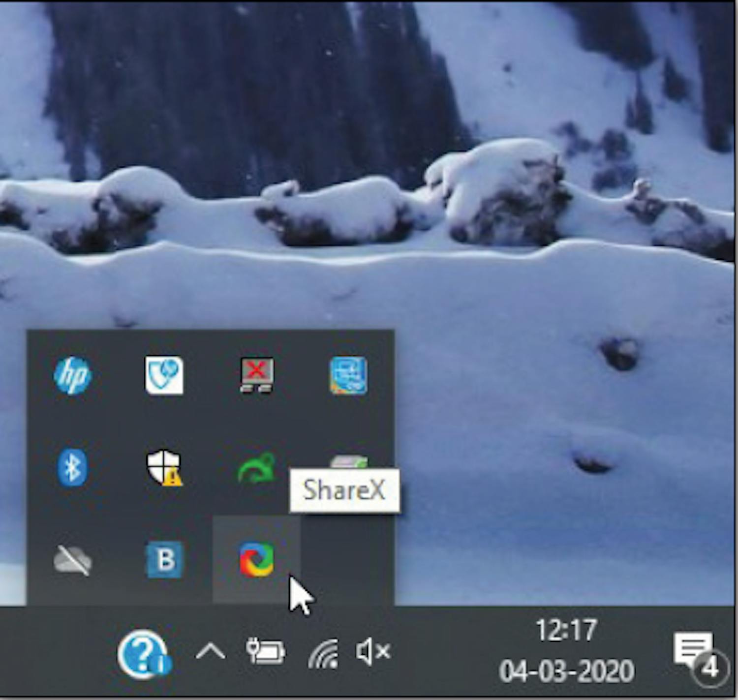Click the blue B tray icon
Screen dimensions: 738x700
pos(164,560)
